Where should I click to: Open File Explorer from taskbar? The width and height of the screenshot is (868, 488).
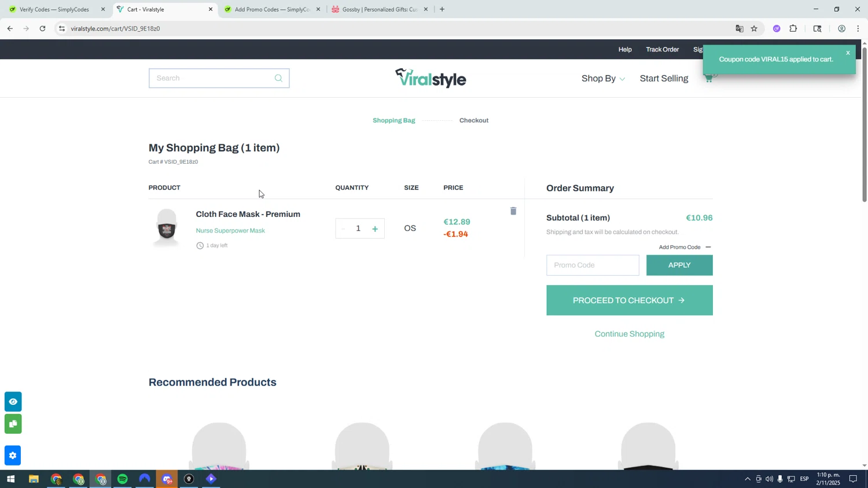click(34, 479)
